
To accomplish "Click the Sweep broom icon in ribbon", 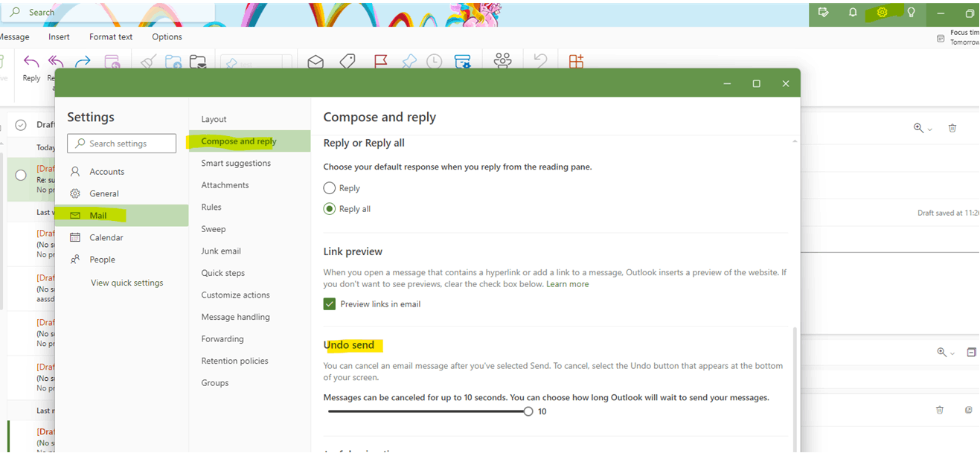I will coord(148,62).
